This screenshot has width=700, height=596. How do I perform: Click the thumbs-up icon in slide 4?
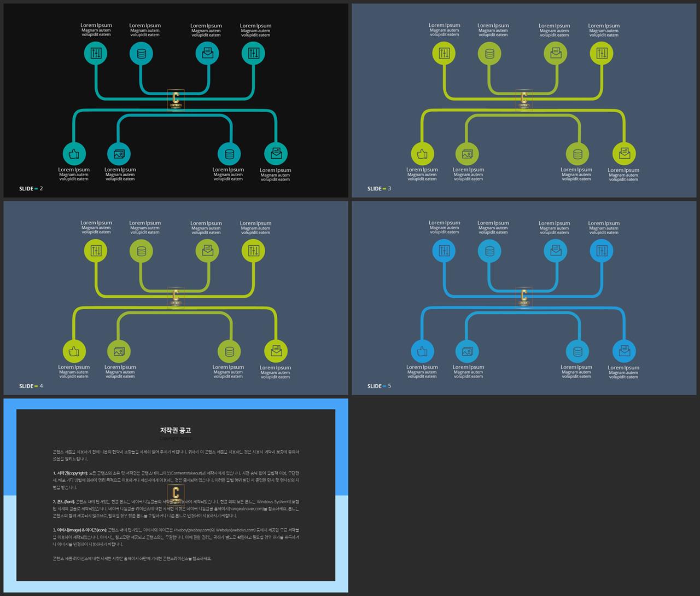coord(74,351)
